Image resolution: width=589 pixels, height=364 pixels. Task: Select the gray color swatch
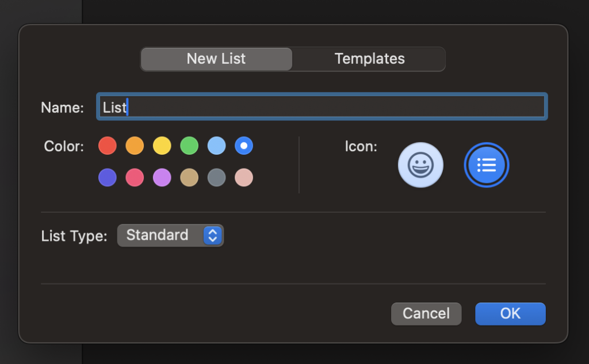coord(216,177)
